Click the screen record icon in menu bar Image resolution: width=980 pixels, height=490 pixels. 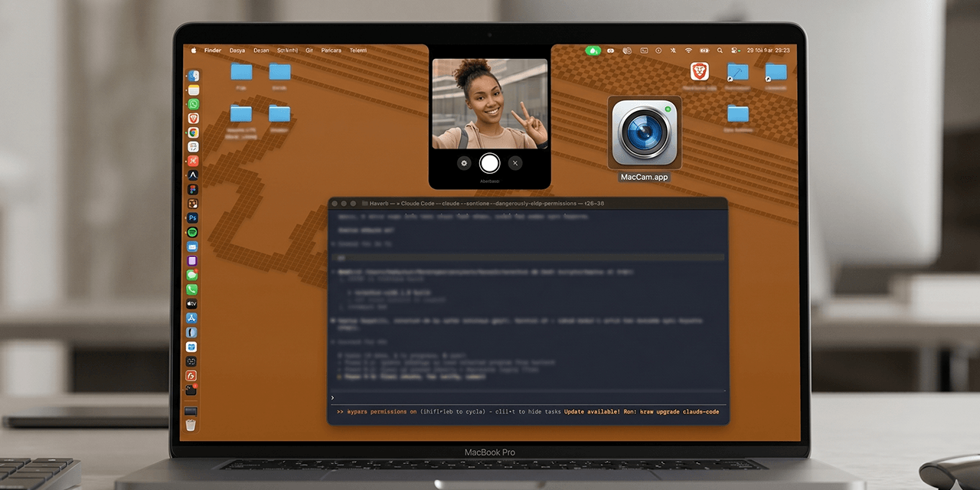pyautogui.click(x=658, y=51)
